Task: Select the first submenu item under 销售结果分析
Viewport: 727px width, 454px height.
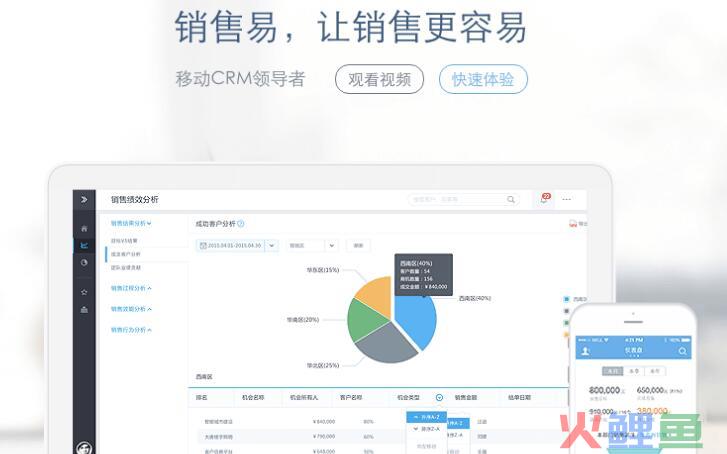Action: point(124,241)
